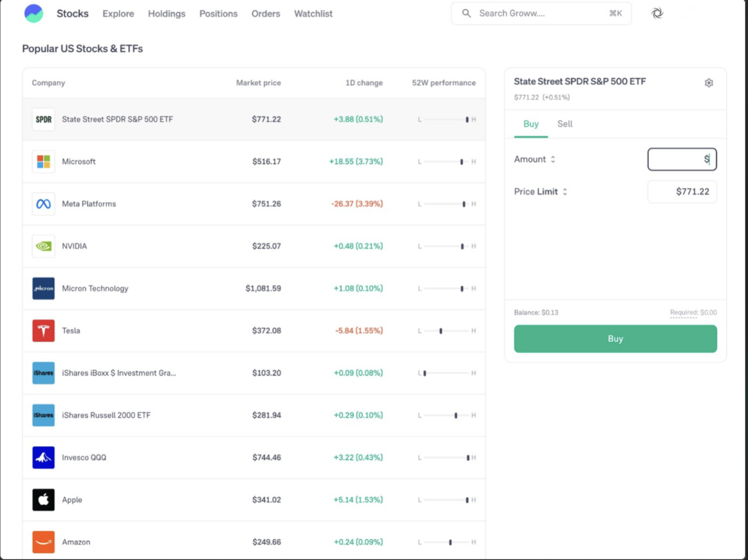748x560 pixels.
Task: Switch to the Buy tab
Action: click(531, 124)
